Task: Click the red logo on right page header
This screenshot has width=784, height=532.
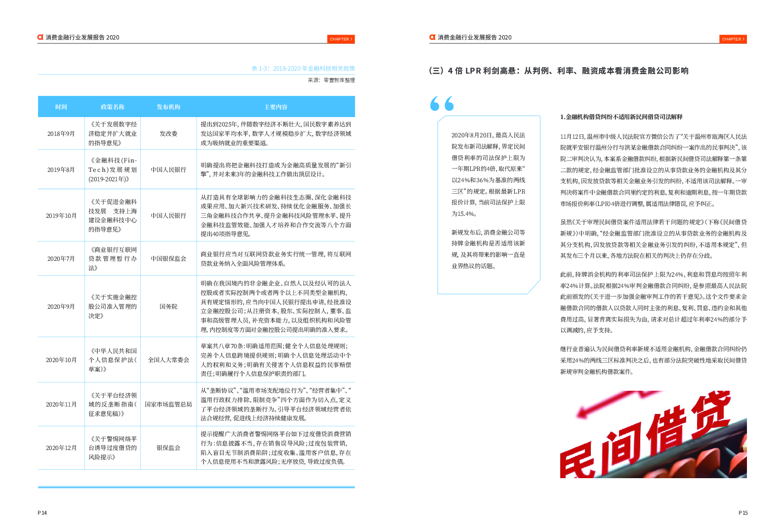Action: click(x=432, y=37)
